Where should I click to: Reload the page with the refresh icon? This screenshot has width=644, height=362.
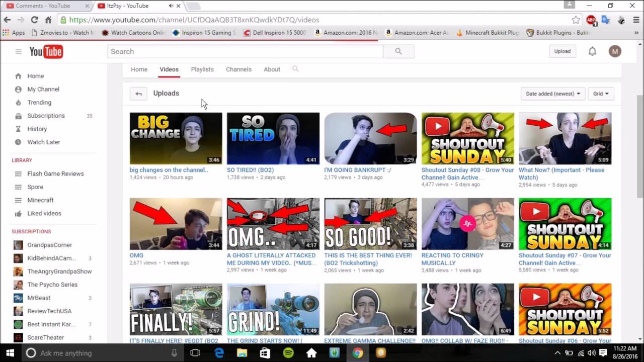click(34, 20)
